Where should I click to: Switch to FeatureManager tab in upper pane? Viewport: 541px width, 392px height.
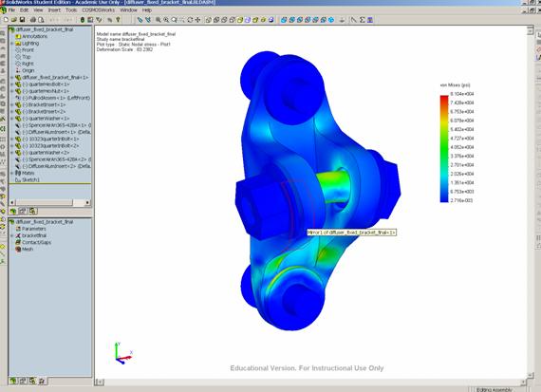tap(13, 211)
